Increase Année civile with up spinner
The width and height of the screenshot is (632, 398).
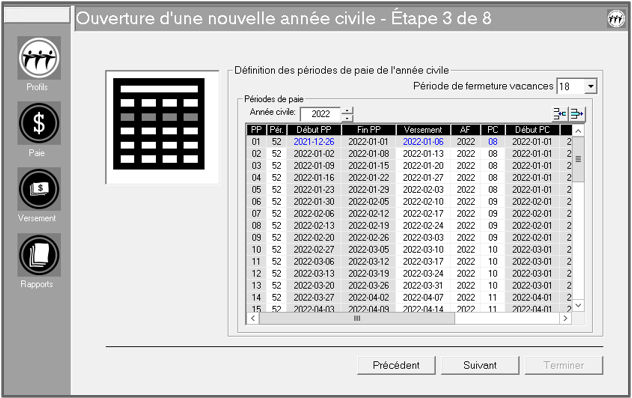coord(347,110)
